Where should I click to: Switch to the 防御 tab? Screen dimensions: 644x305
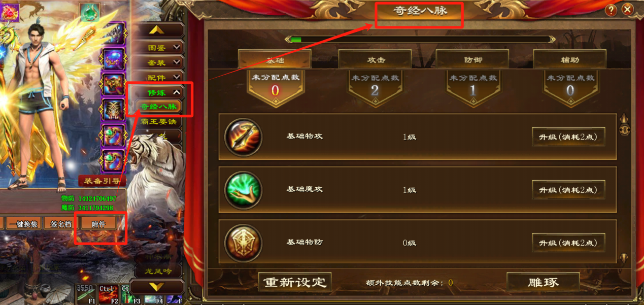point(473,59)
